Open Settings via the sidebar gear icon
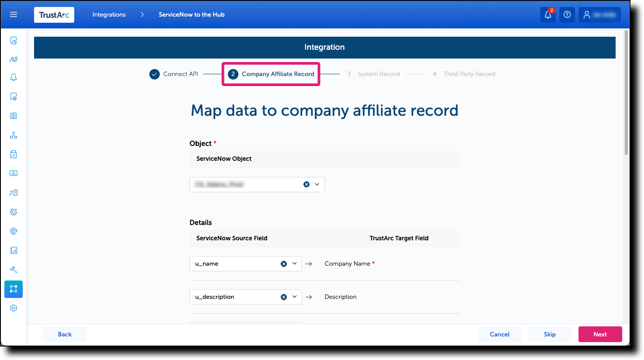This screenshot has height=360, width=644. 13,308
